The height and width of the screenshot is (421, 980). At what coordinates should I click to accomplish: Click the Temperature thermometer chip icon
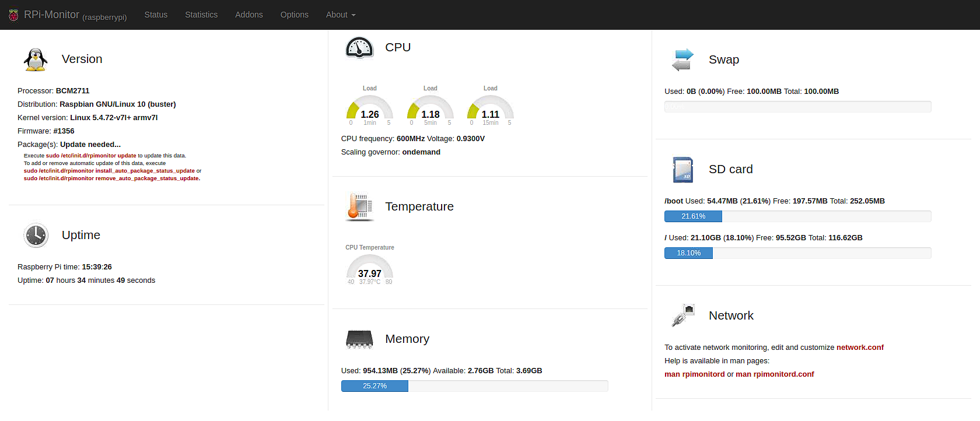[x=359, y=206]
